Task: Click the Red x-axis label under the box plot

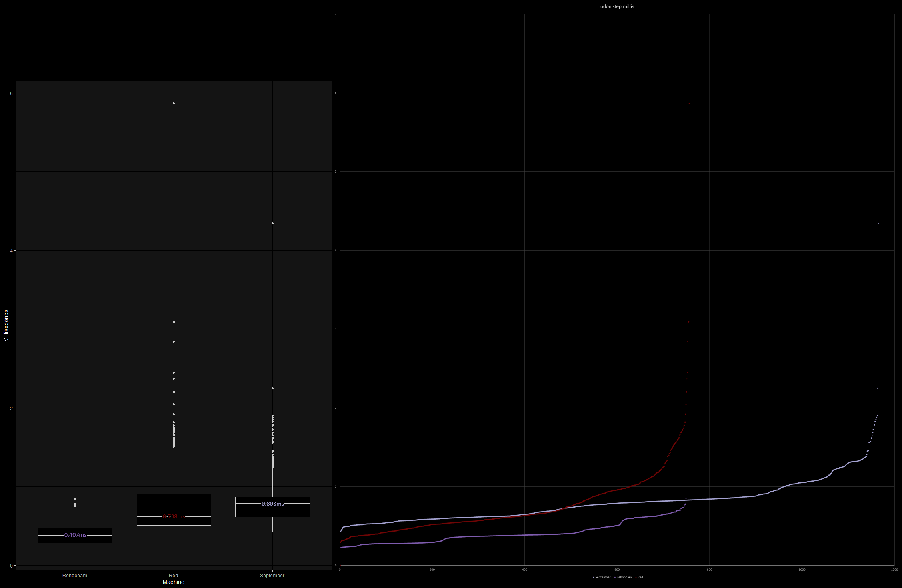Action: tap(173, 576)
